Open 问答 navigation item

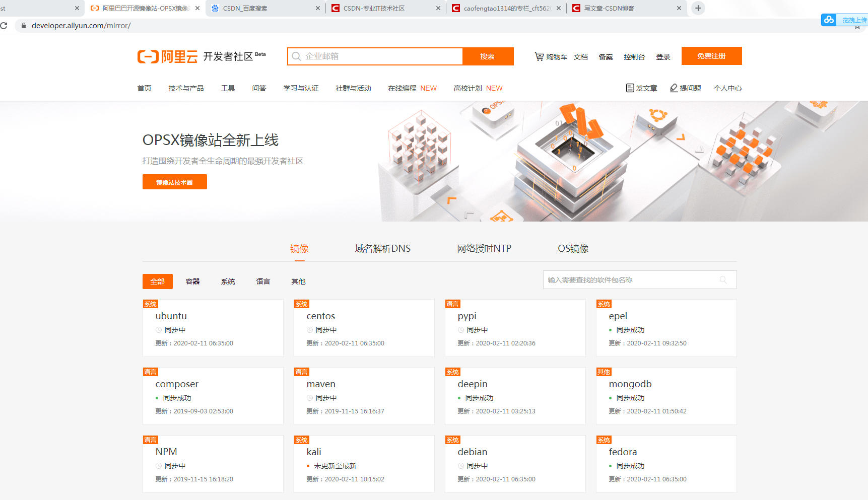pos(259,88)
